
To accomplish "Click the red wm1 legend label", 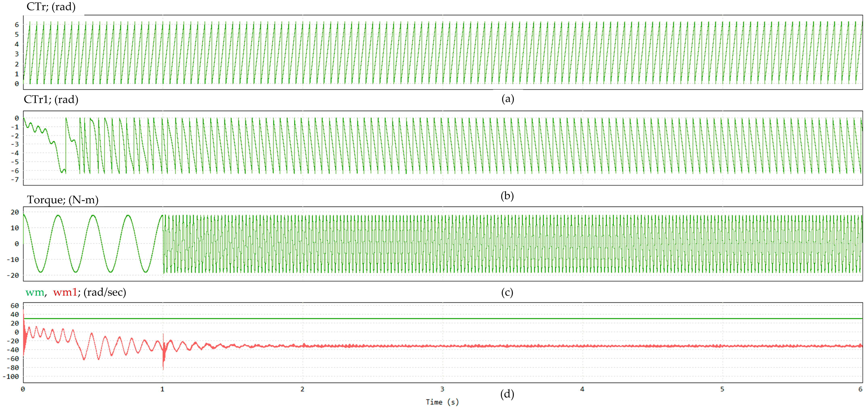I will [65, 292].
